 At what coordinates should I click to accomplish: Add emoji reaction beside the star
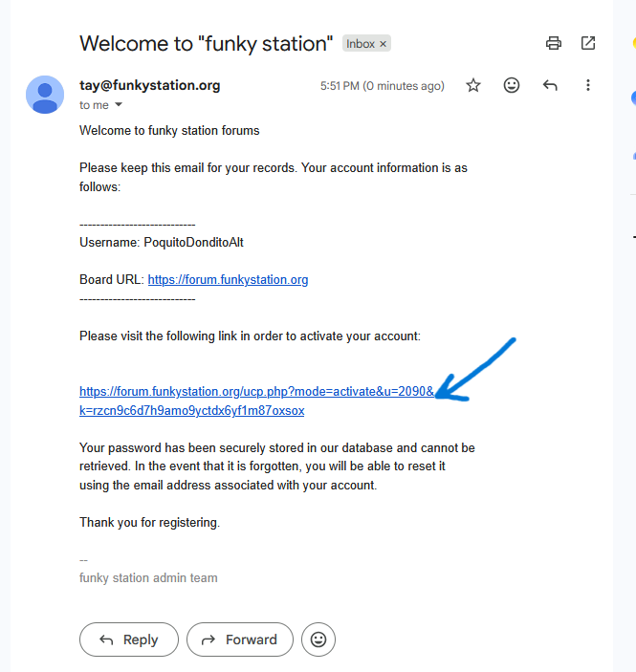[x=512, y=85]
